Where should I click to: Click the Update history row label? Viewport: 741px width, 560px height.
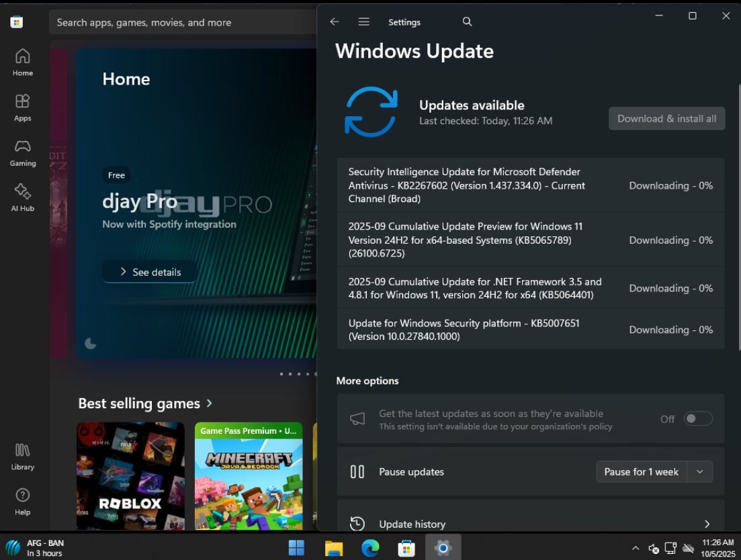(412, 524)
